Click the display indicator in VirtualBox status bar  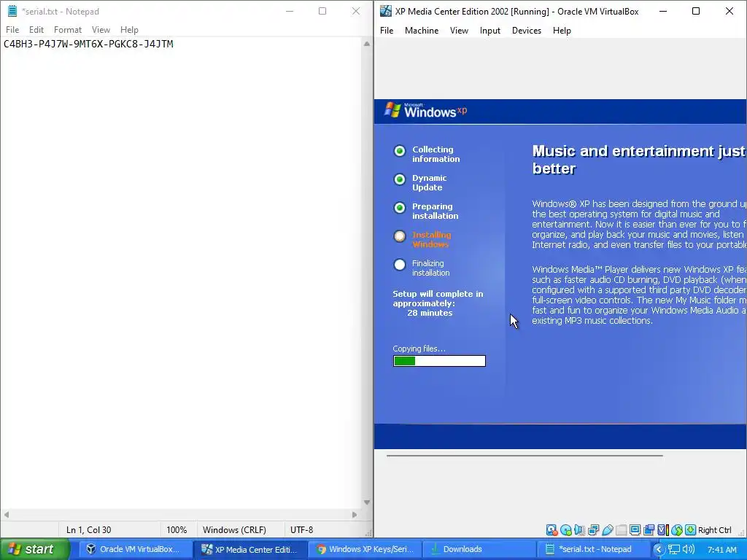coord(635,530)
